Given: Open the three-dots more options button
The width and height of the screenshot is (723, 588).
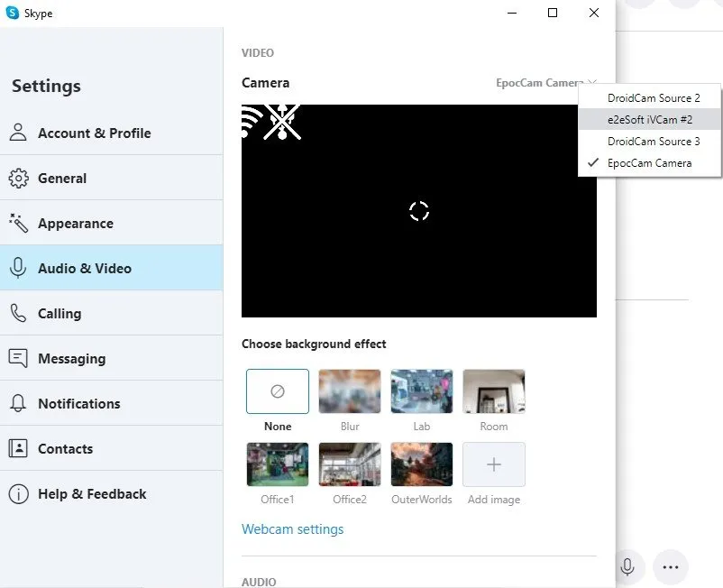Looking at the screenshot, I should pos(670,567).
